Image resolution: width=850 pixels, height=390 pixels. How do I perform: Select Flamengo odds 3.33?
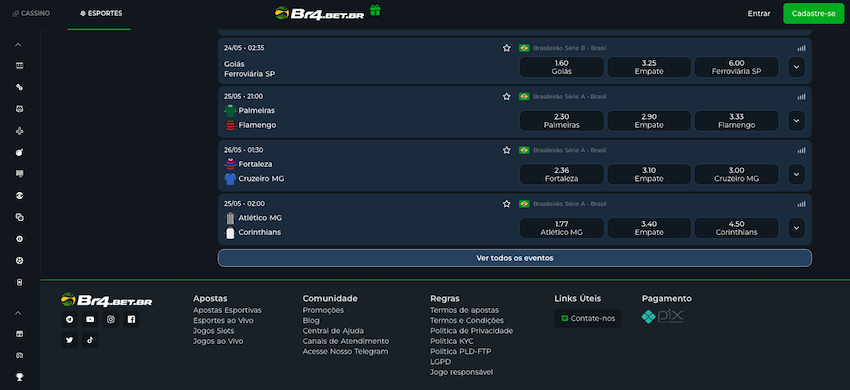(x=737, y=121)
